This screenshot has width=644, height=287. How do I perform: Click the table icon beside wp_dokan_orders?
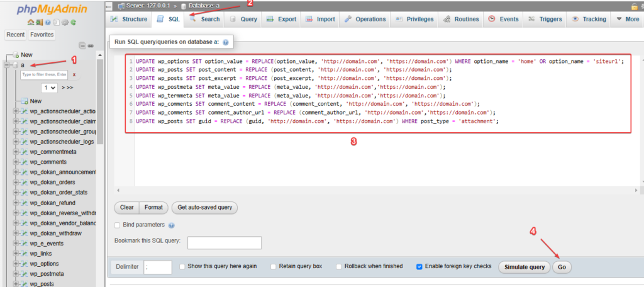tap(25, 182)
